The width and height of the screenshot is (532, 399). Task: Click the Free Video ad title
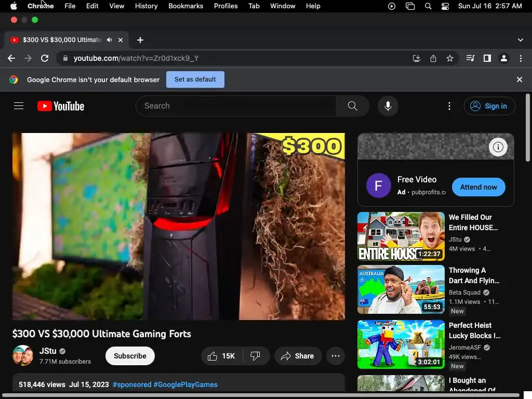(x=417, y=179)
